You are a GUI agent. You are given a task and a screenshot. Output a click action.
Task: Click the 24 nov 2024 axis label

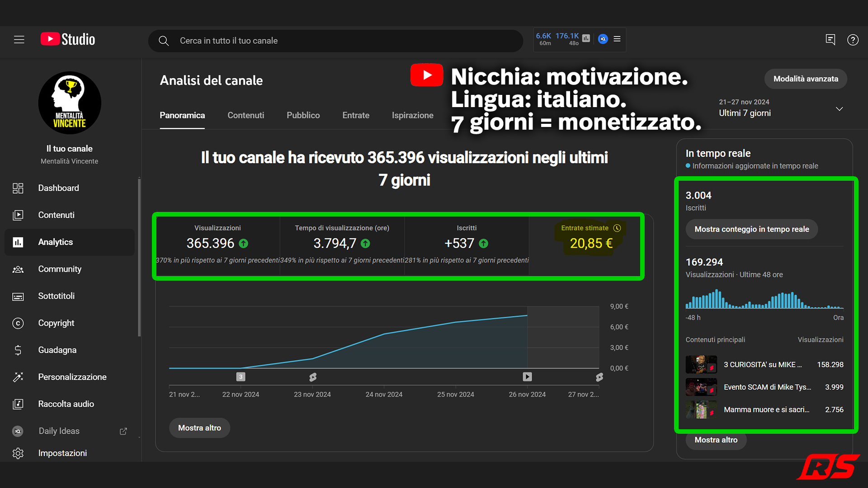coord(384,394)
